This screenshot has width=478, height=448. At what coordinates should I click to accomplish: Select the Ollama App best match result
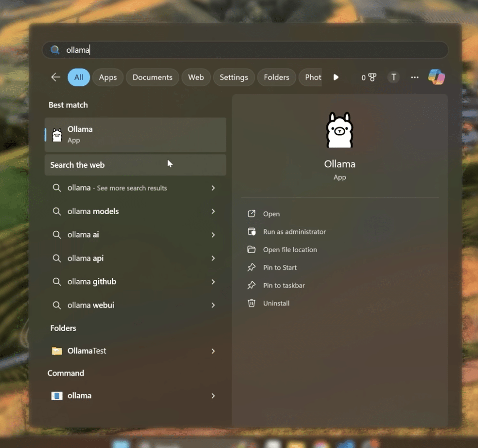click(x=135, y=135)
